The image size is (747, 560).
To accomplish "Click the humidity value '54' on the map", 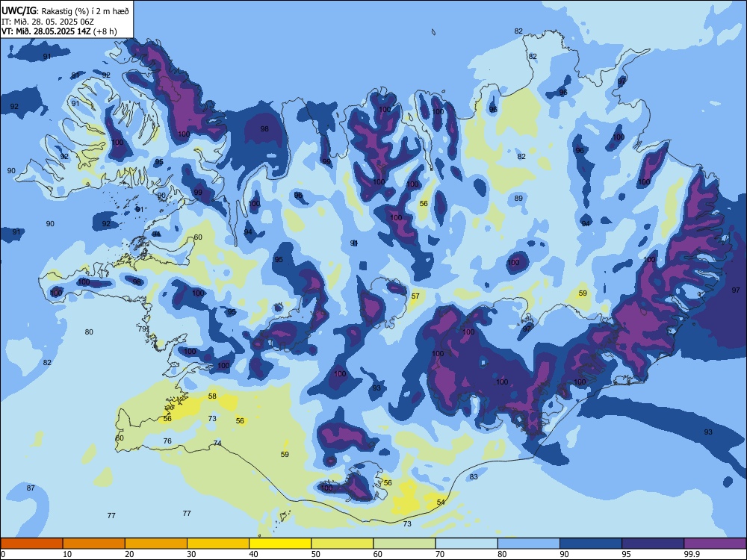I will pyautogui.click(x=441, y=502).
